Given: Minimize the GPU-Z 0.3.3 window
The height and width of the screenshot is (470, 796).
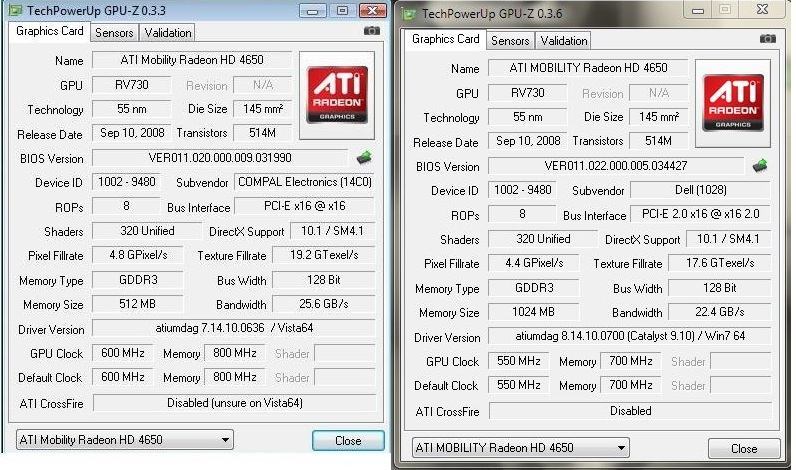Looking at the screenshot, I should 312,11.
